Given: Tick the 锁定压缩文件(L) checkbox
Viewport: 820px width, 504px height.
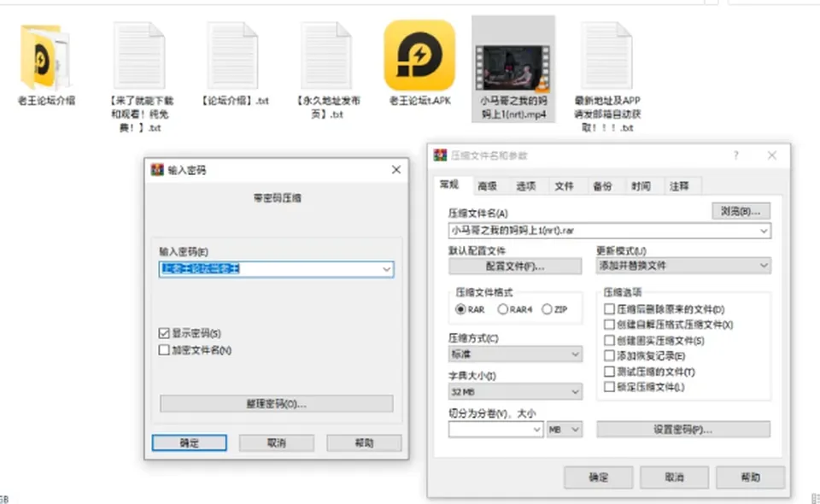Looking at the screenshot, I should click(609, 387).
